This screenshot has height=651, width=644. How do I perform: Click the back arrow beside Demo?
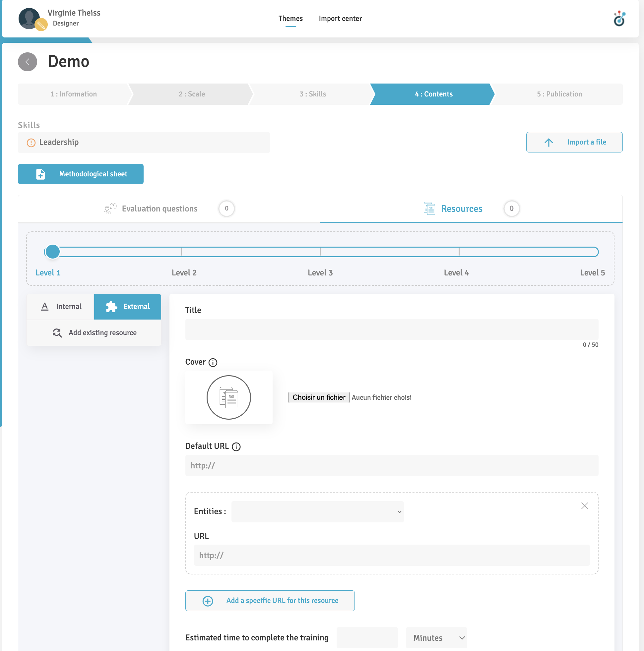pyautogui.click(x=27, y=62)
